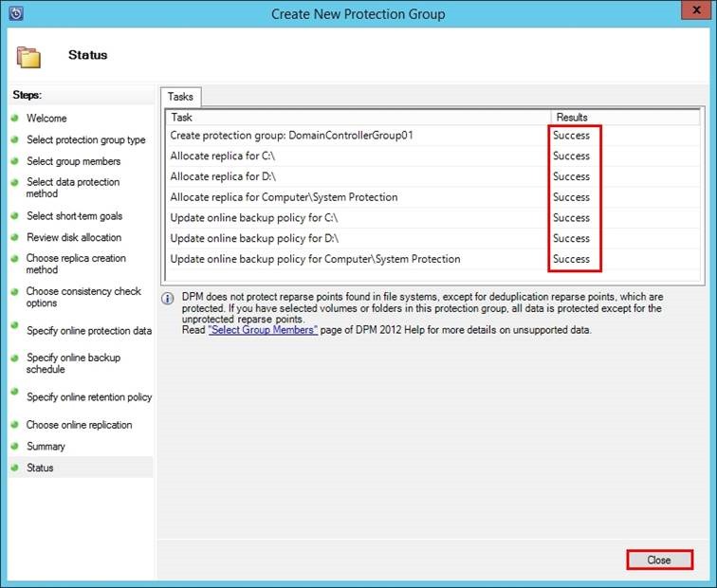Select the Summary step
This screenshot has height=588, width=717.
pos(46,447)
